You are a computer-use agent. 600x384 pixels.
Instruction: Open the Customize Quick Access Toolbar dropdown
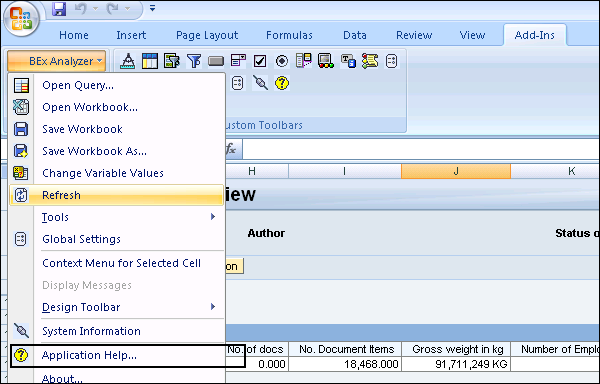click(152, 8)
